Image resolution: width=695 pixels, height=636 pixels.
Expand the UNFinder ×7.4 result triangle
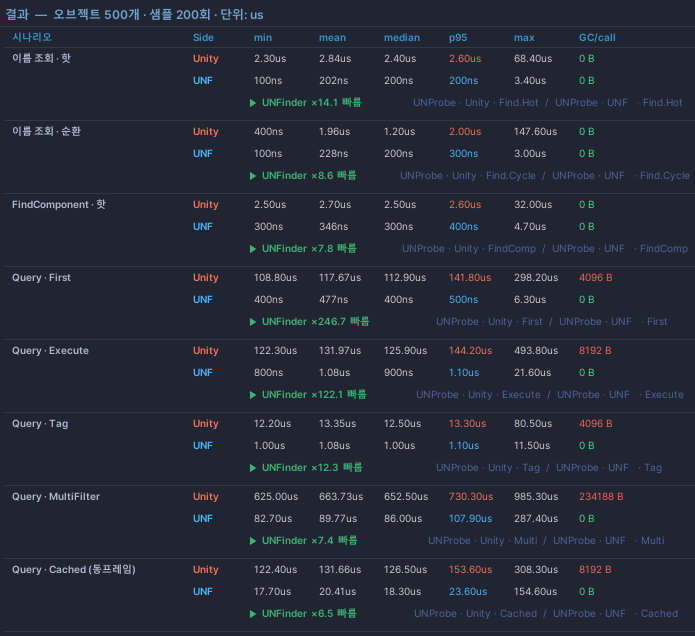click(x=253, y=541)
